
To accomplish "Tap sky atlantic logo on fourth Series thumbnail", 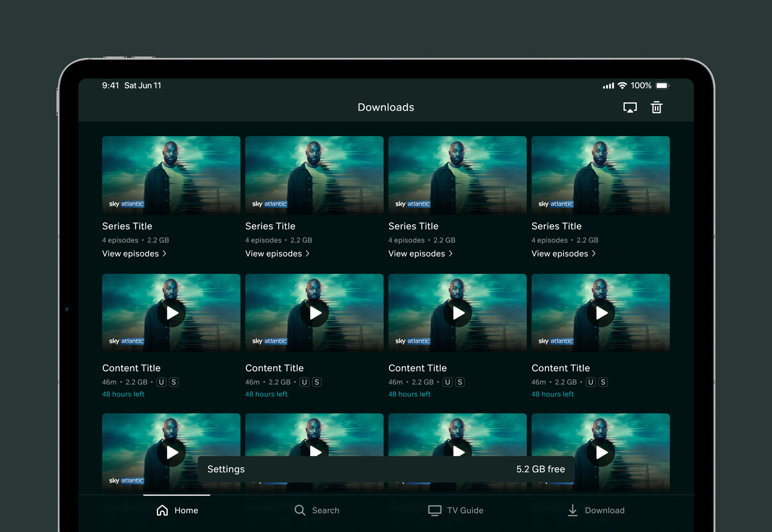I will coord(555,204).
